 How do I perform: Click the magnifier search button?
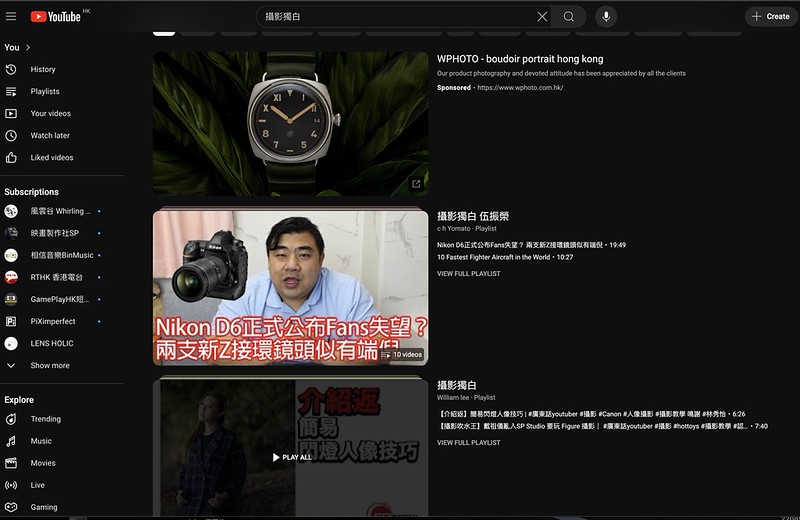(568, 16)
